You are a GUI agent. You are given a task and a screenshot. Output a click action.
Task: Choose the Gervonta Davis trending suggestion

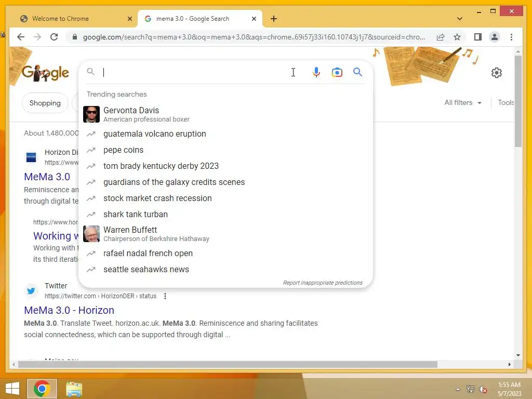coord(225,114)
